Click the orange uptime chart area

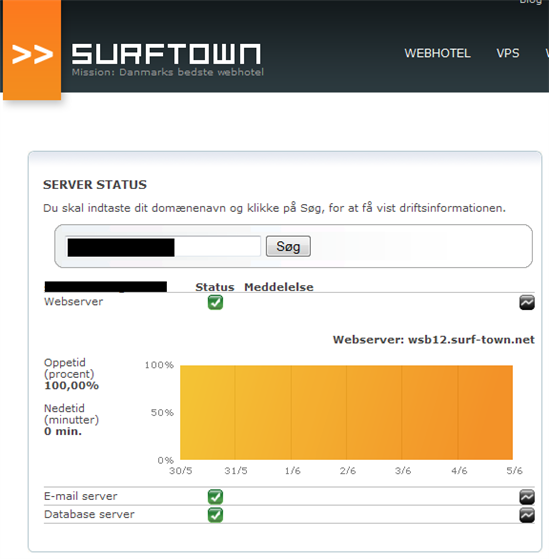(347, 412)
